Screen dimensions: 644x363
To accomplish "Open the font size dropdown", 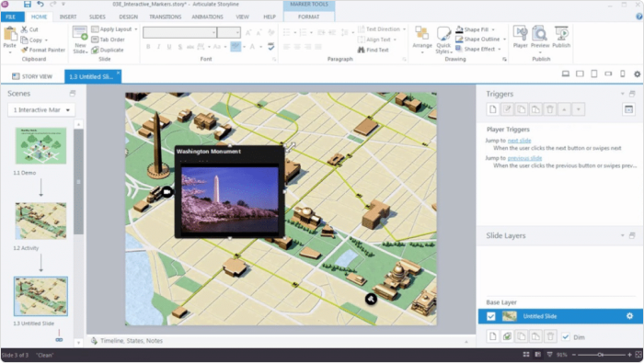I will (x=237, y=32).
